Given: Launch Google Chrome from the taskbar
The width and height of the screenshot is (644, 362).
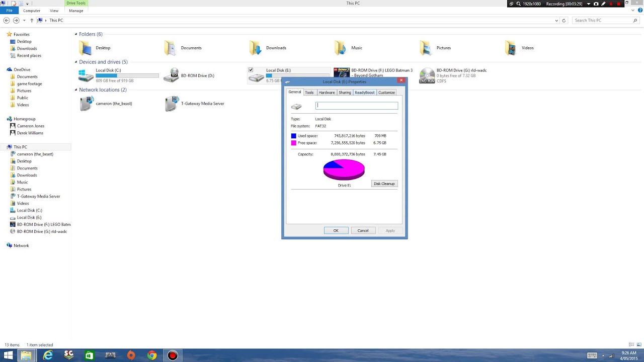Looking at the screenshot, I should pyautogui.click(x=151, y=355).
